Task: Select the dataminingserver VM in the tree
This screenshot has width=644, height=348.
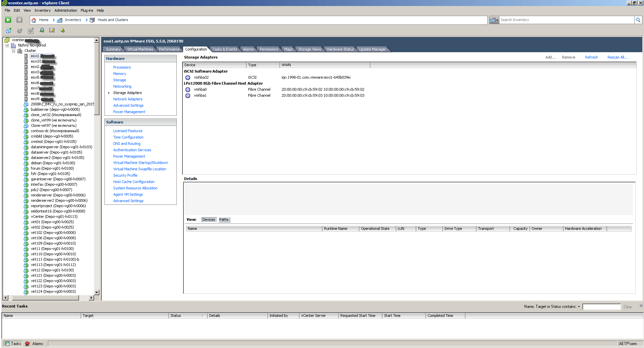Action: click(x=61, y=147)
